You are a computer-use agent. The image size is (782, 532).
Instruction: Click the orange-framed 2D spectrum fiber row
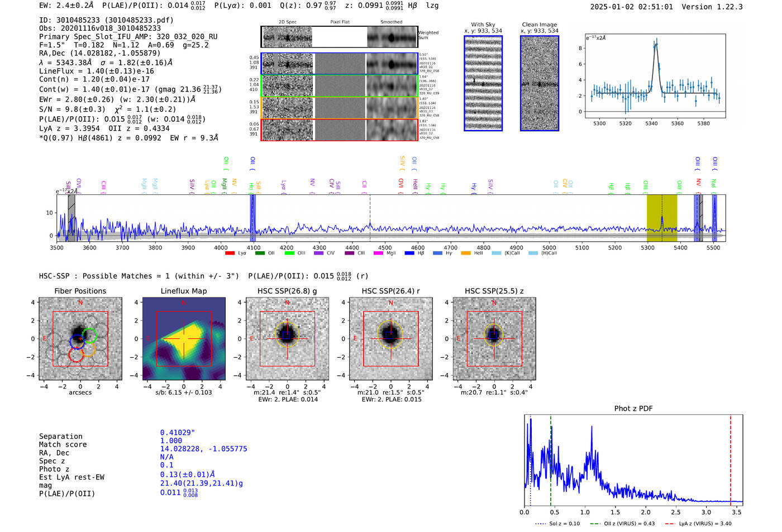click(x=339, y=107)
